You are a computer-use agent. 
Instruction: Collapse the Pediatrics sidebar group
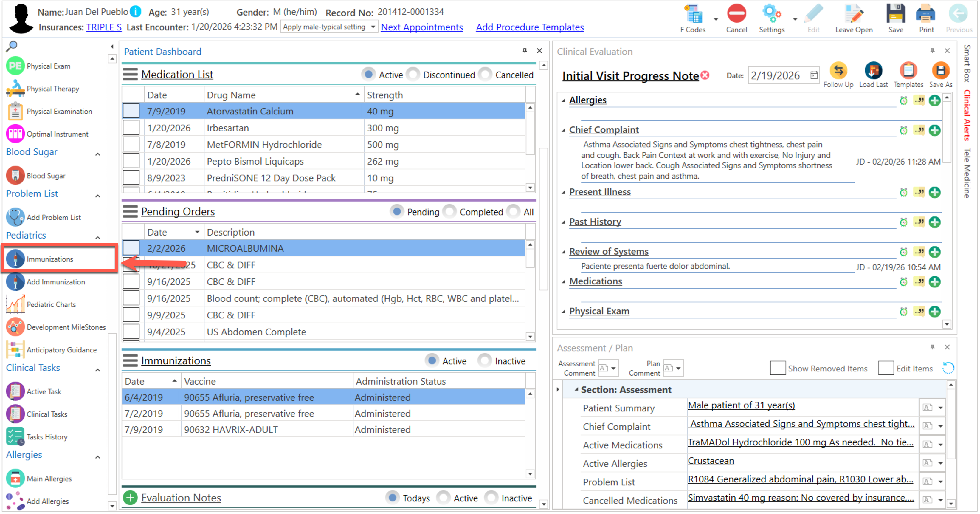[98, 237]
